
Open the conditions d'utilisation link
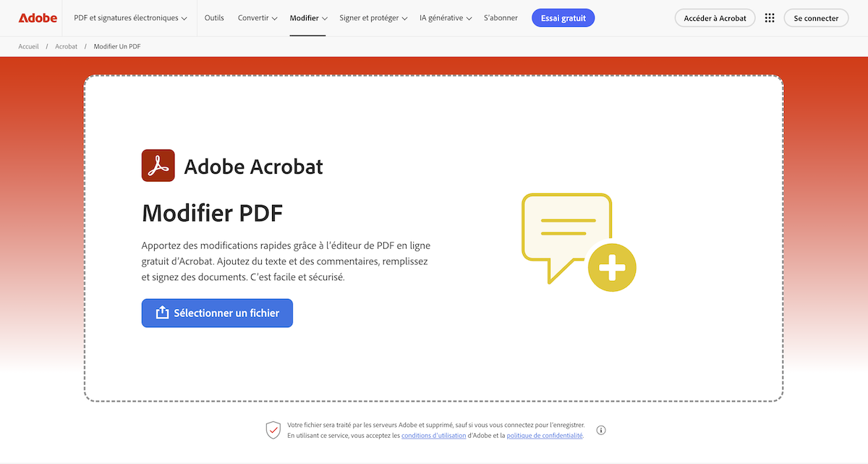pyautogui.click(x=433, y=436)
